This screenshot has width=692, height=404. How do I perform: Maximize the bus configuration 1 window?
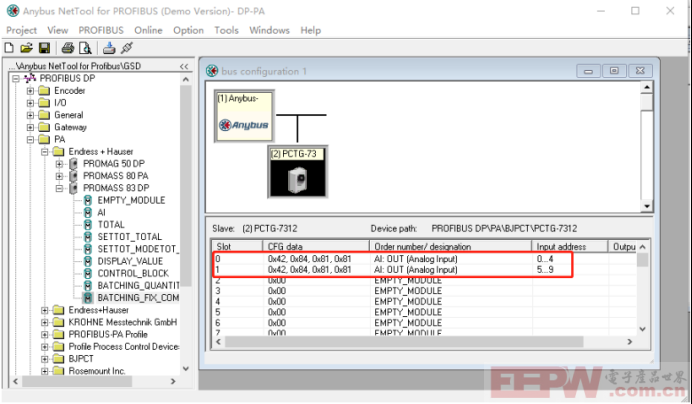(614, 71)
